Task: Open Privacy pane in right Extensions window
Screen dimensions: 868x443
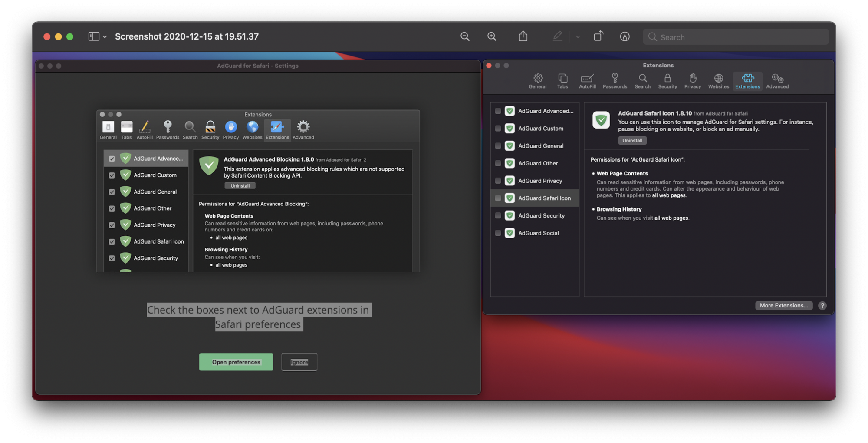Action: (x=693, y=81)
